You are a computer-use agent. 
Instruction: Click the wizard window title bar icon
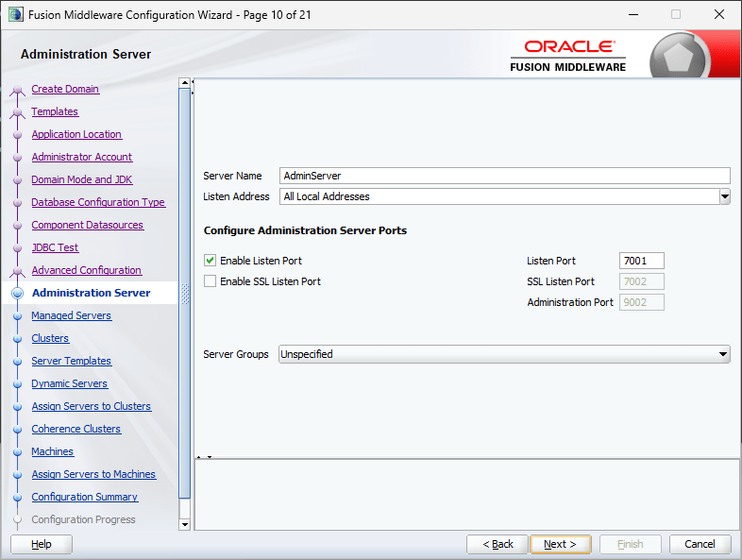(x=16, y=14)
